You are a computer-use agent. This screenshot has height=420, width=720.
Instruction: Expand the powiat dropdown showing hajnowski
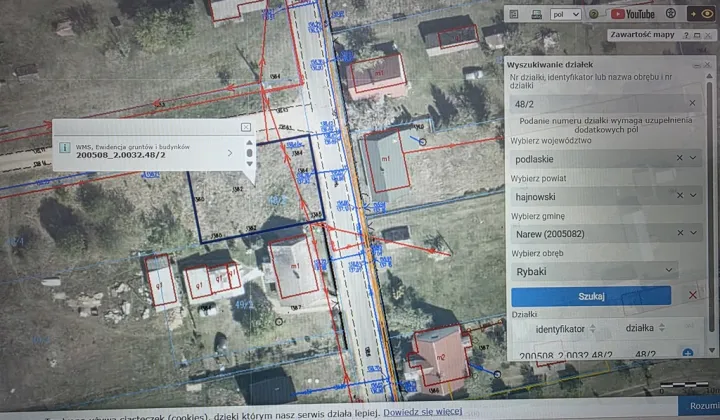(x=693, y=196)
